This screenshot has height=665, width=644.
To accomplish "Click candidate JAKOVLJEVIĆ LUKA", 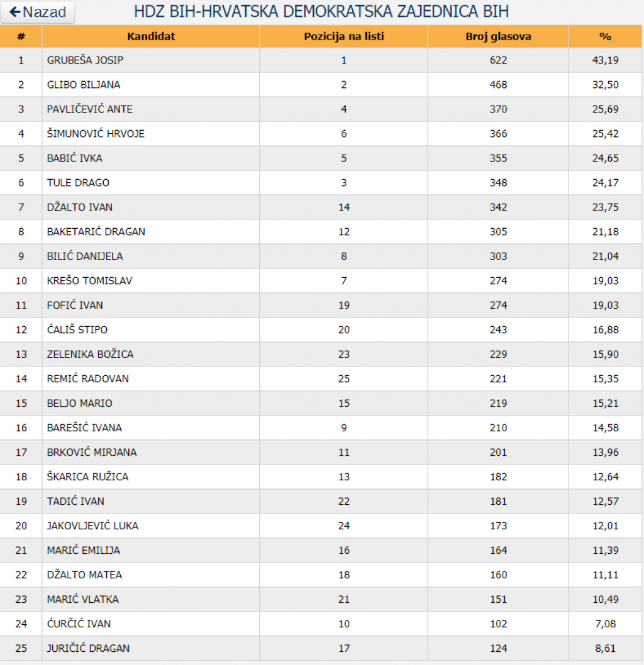I will (x=92, y=526).
